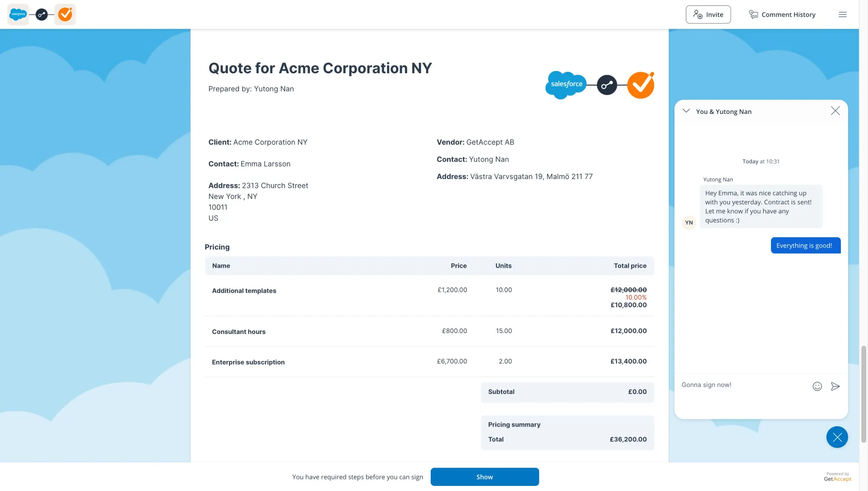Click the document title 'Quote for Acme Corporation NY'
The height and width of the screenshot is (491, 868).
point(320,68)
